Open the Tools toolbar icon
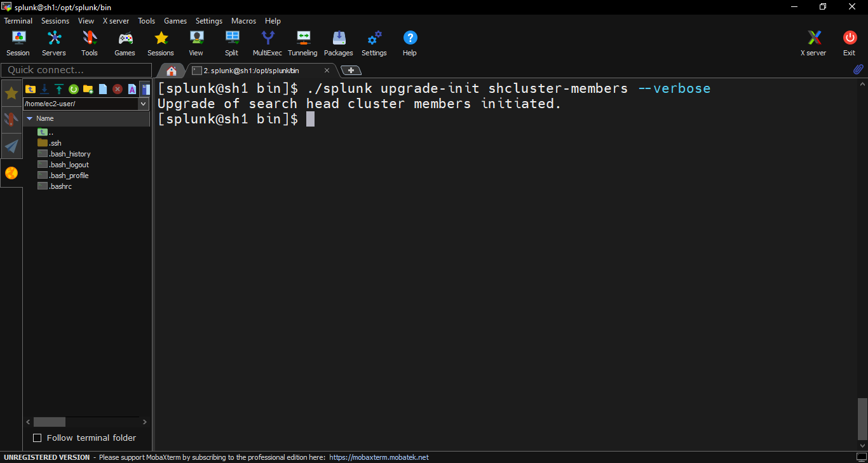Viewport: 868px width, 463px height. (x=90, y=43)
